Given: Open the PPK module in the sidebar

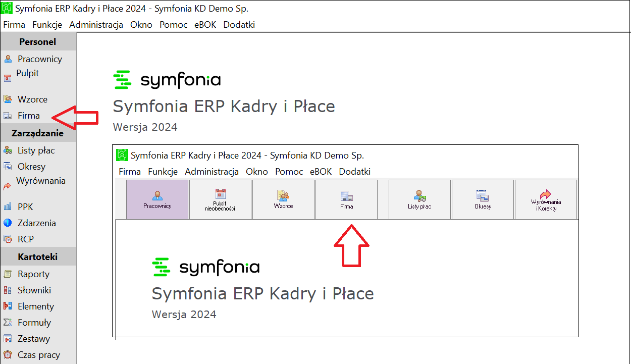Looking at the screenshot, I should coord(25,207).
